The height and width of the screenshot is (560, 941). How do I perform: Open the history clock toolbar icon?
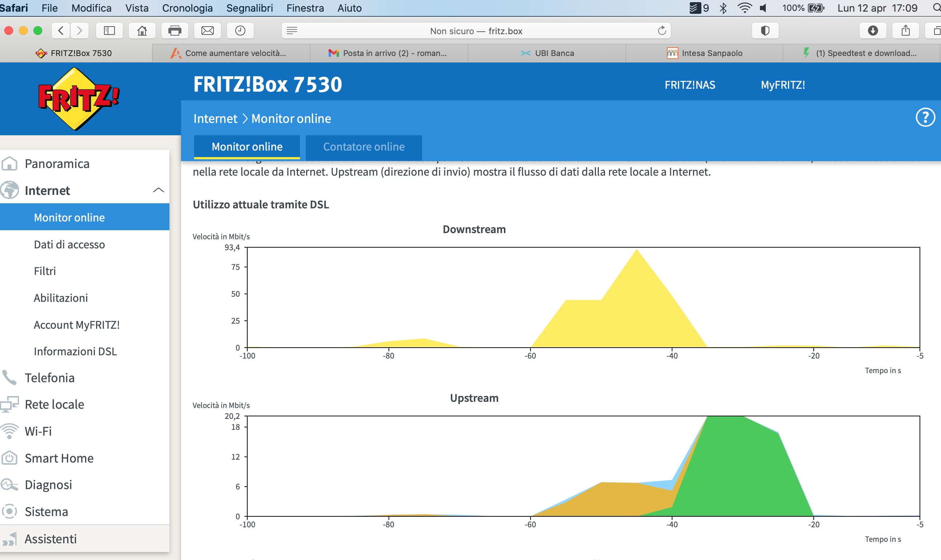pos(240,31)
